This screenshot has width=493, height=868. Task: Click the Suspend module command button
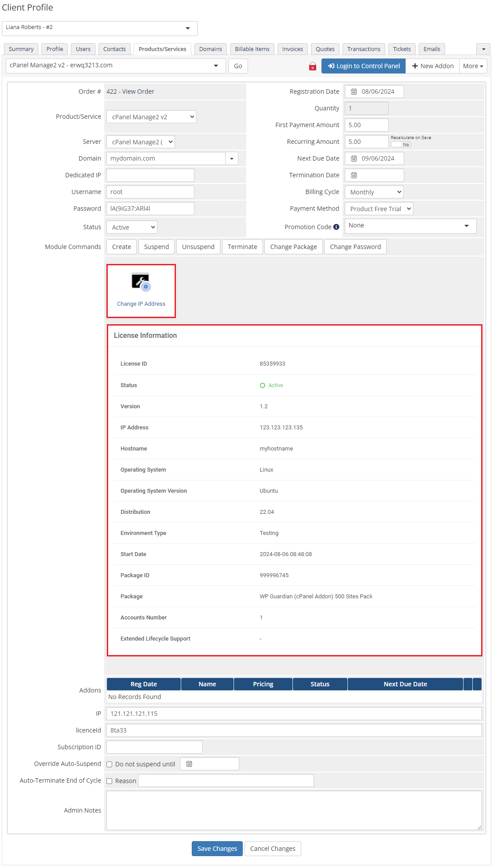pos(156,247)
